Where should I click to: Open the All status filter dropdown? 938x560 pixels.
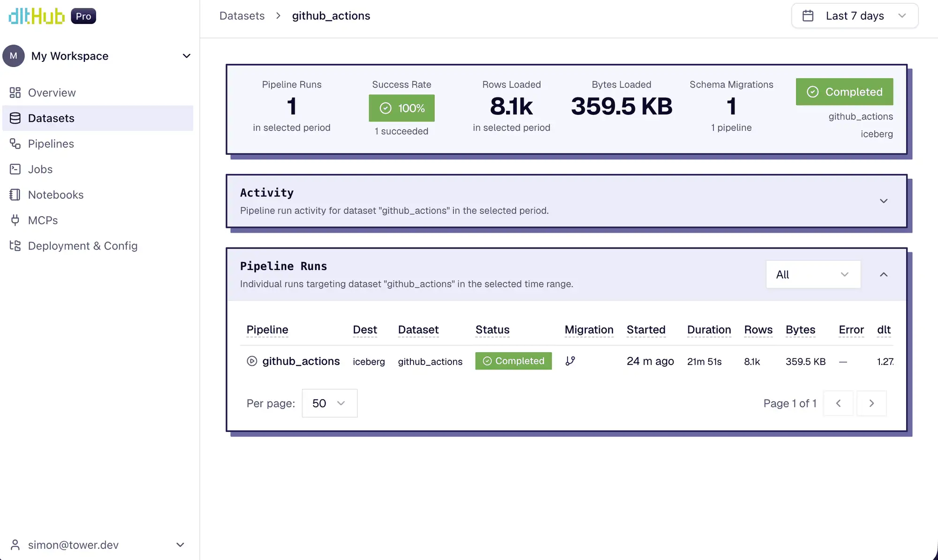(x=813, y=274)
